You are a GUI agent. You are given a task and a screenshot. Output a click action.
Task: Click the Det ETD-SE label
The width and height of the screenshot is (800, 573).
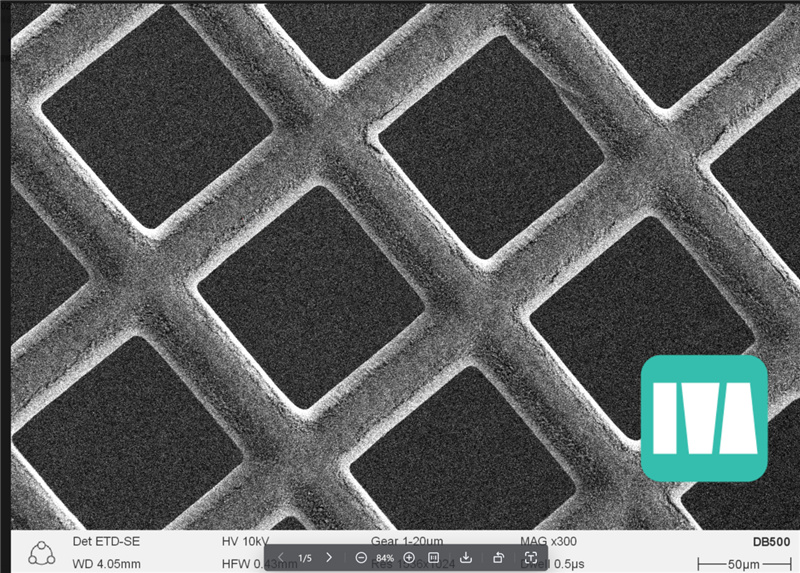click(106, 541)
